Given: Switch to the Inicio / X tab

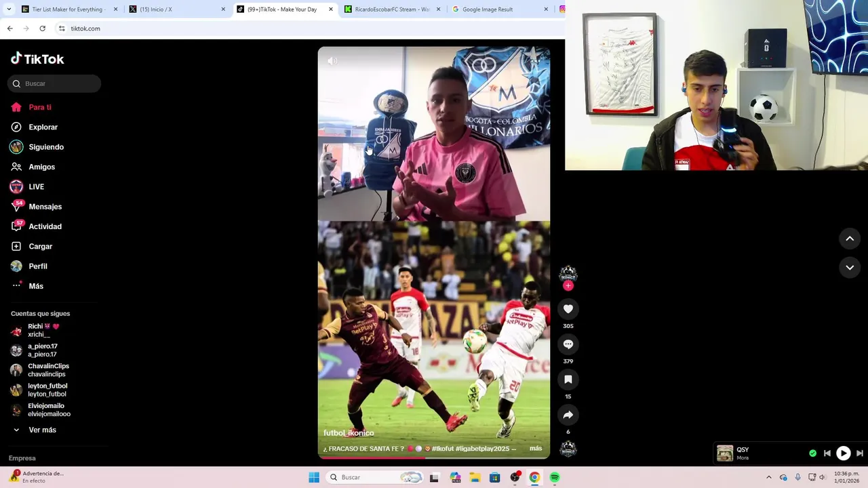Looking at the screenshot, I should (x=178, y=9).
